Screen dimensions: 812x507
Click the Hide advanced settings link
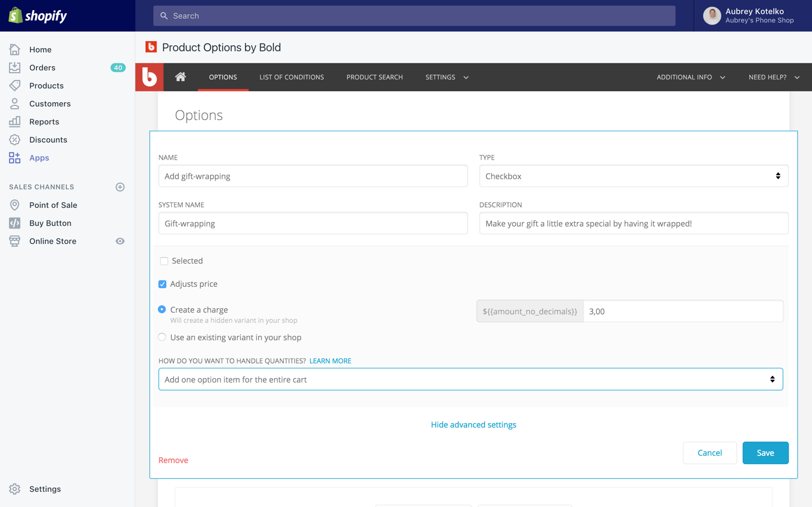click(x=473, y=425)
